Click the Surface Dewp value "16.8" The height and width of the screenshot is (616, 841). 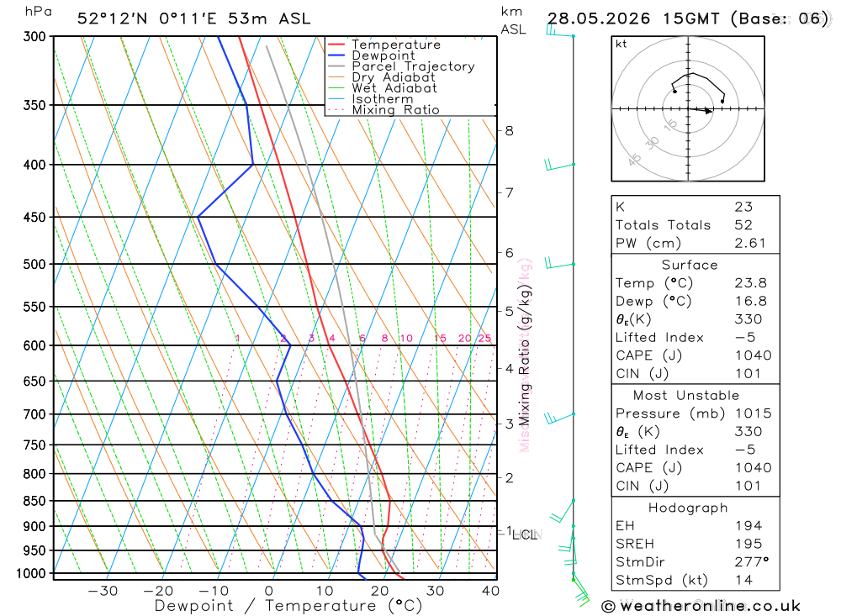point(750,302)
